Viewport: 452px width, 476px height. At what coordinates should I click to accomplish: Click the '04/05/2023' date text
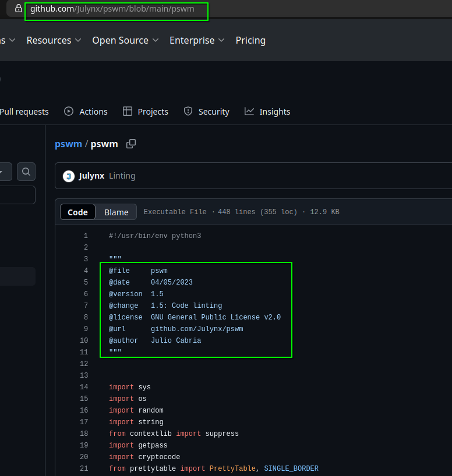(x=172, y=282)
